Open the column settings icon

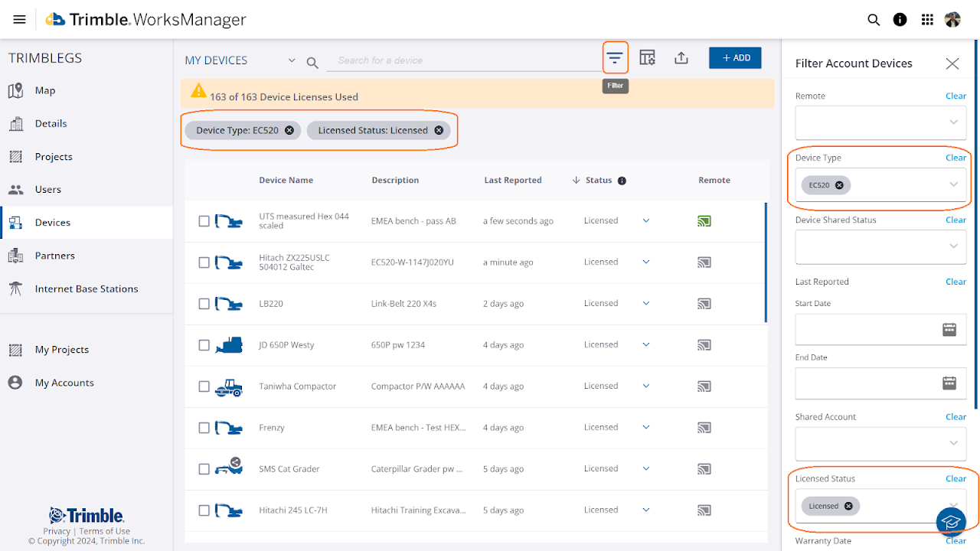pos(648,58)
